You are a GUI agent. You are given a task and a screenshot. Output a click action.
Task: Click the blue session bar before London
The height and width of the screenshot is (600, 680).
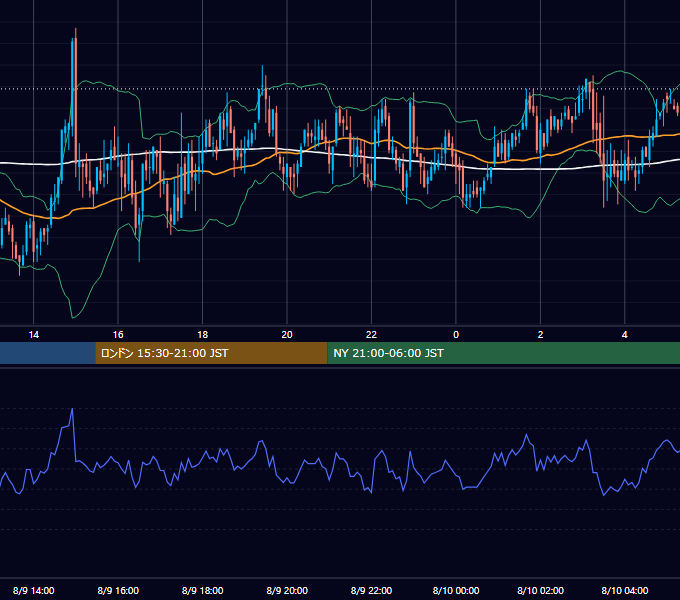(x=48, y=353)
